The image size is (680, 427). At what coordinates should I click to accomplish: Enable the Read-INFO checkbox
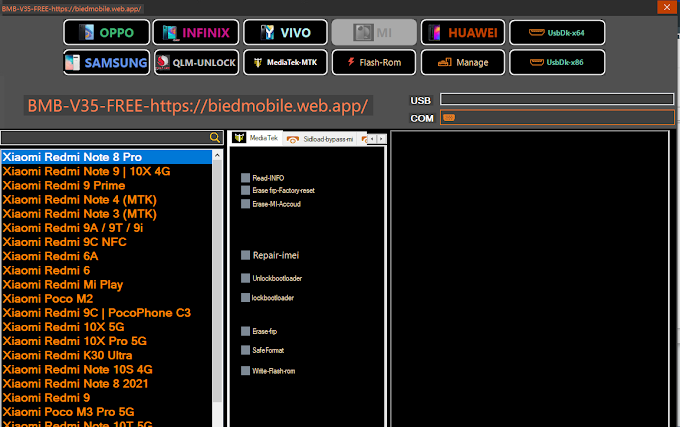pos(245,178)
